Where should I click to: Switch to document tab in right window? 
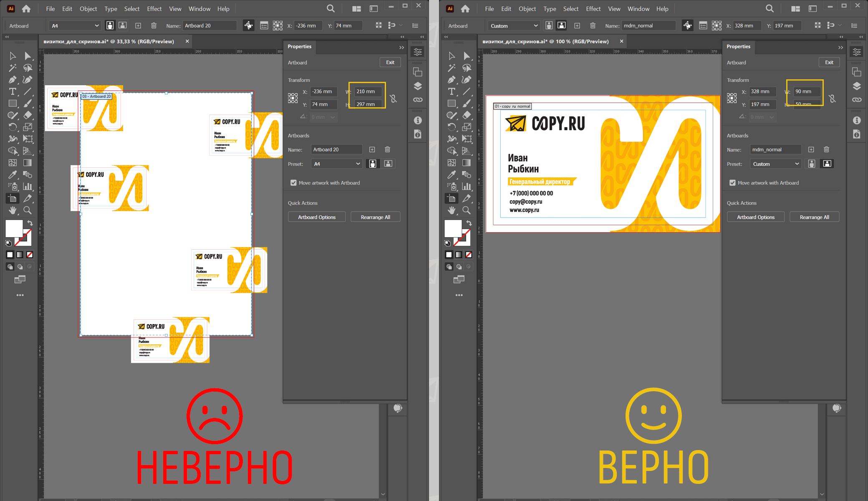pyautogui.click(x=546, y=41)
